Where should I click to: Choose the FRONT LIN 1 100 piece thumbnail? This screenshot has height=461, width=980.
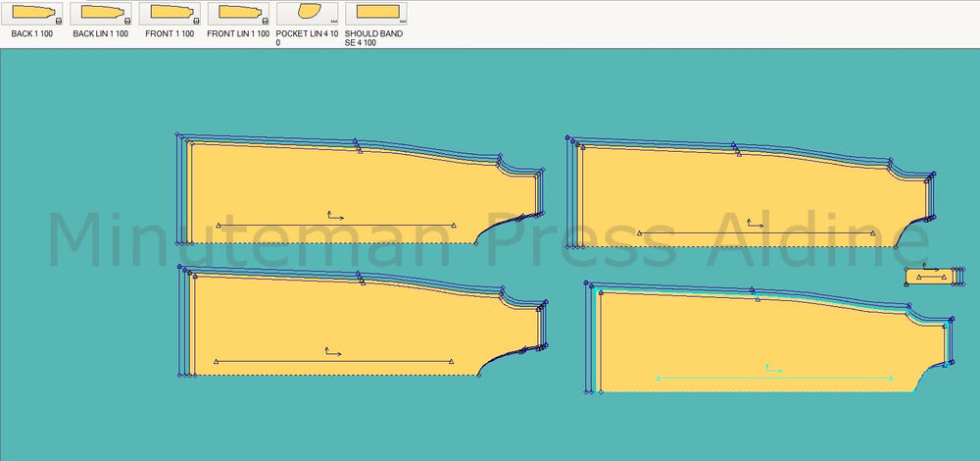(238, 14)
